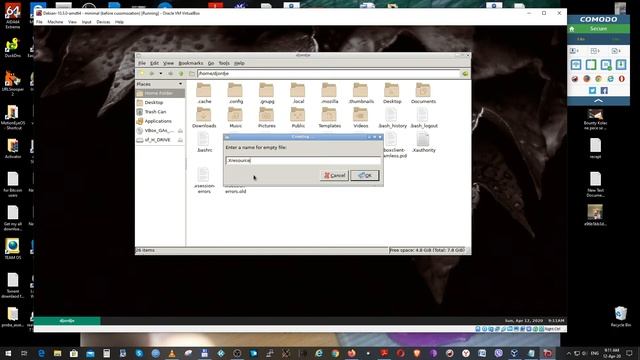Open DuckDns desktop shortcut
Screen dimensions: 640x360
[13, 48]
